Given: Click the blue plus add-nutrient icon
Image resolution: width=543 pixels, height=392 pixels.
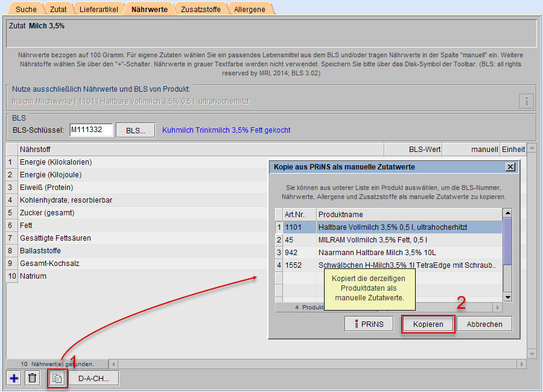Looking at the screenshot, I should point(14,378).
